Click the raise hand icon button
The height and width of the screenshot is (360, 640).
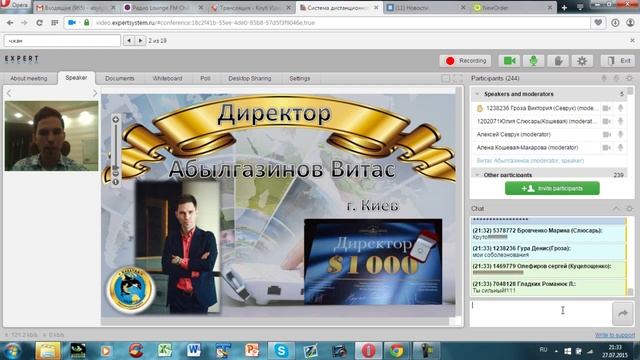pos(558,61)
